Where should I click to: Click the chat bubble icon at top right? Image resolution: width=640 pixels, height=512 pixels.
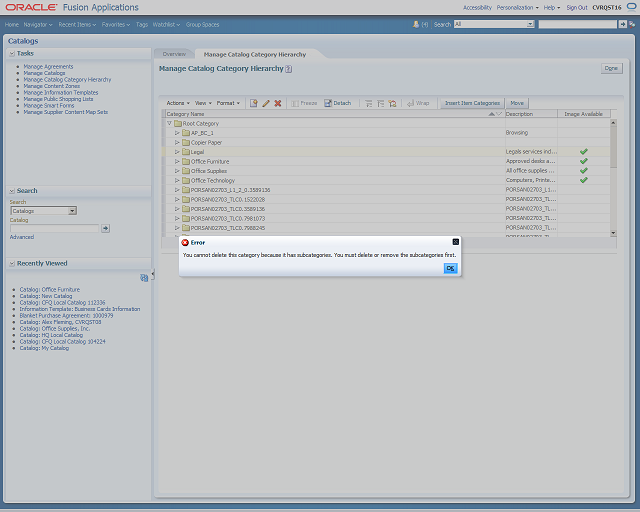pos(631,7)
